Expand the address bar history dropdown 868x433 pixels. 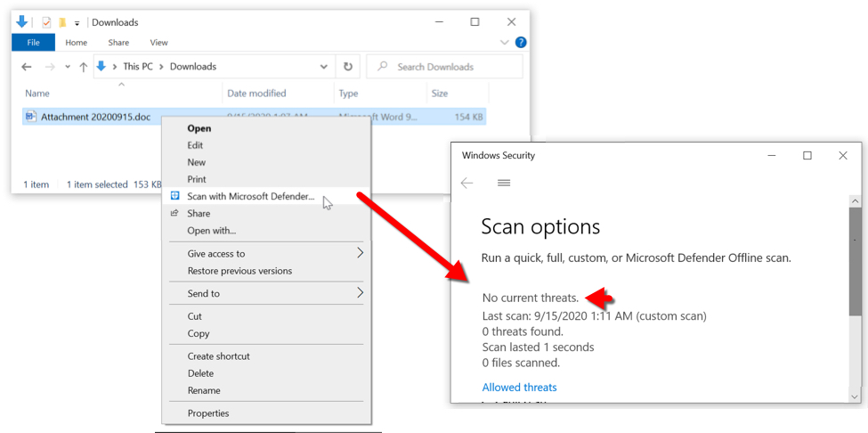click(324, 67)
